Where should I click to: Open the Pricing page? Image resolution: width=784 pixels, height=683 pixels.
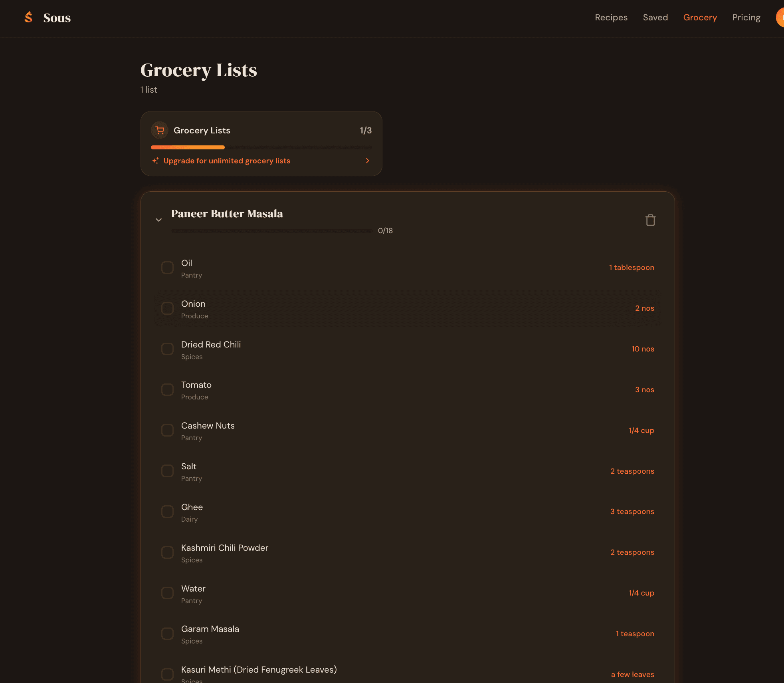pyautogui.click(x=746, y=17)
